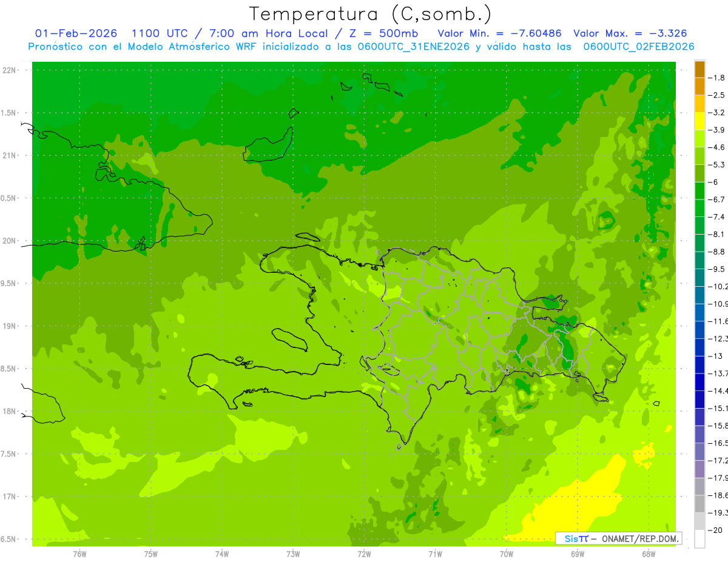Click the 21N latitude axis label
Viewport: 728px width, 562px height.
[10, 156]
